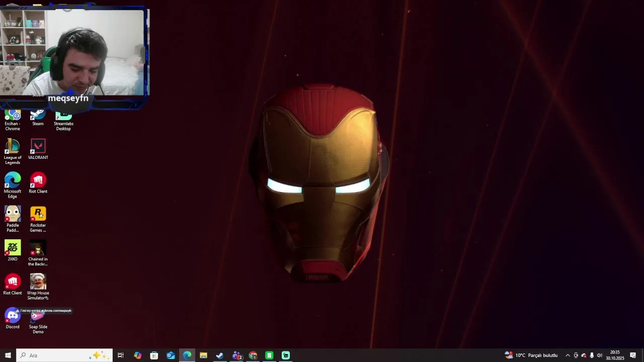
Task: Open Microsoft Store from the taskbar
Action: click(x=154, y=355)
